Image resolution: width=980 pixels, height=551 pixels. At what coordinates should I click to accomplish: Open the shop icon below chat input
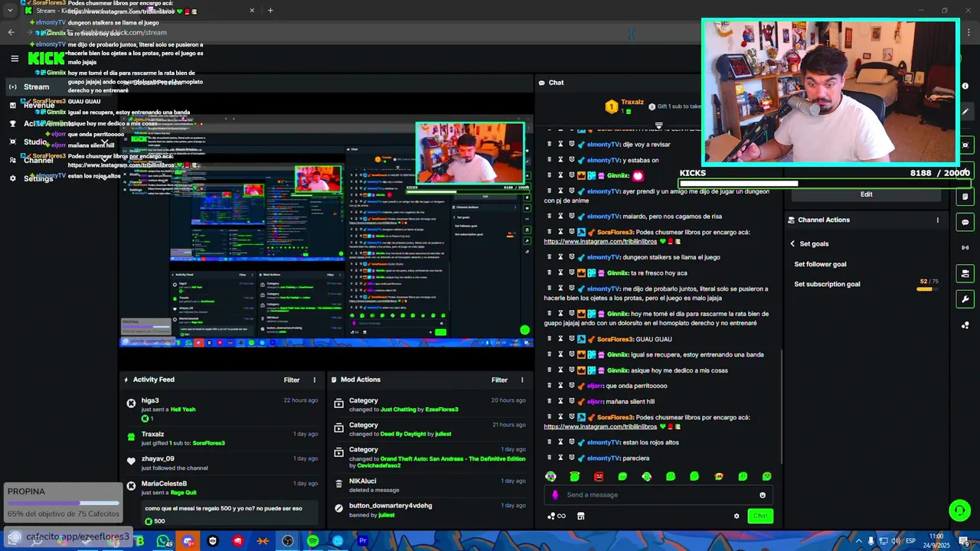pyautogui.click(x=580, y=516)
